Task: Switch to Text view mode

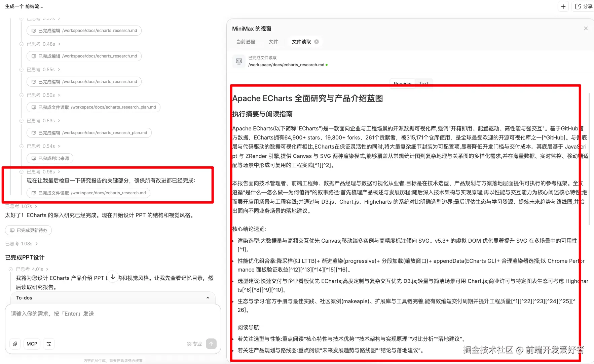Action: pyautogui.click(x=423, y=83)
